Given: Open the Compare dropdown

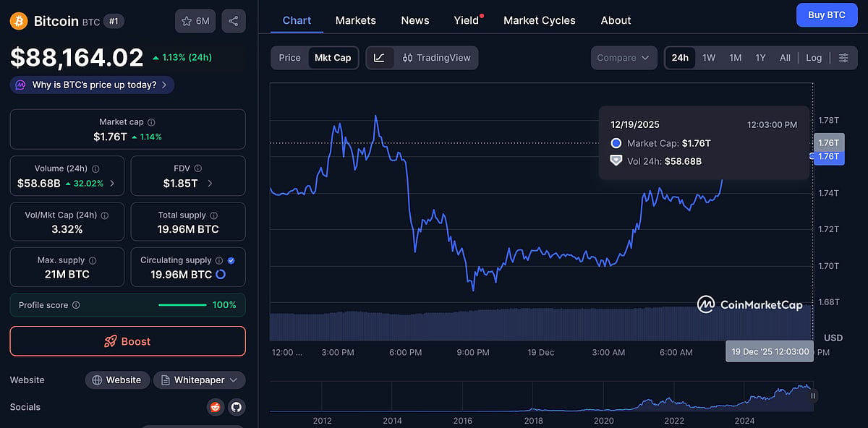Looking at the screenshot, I should pyautogui.click(x=624, y=58).
